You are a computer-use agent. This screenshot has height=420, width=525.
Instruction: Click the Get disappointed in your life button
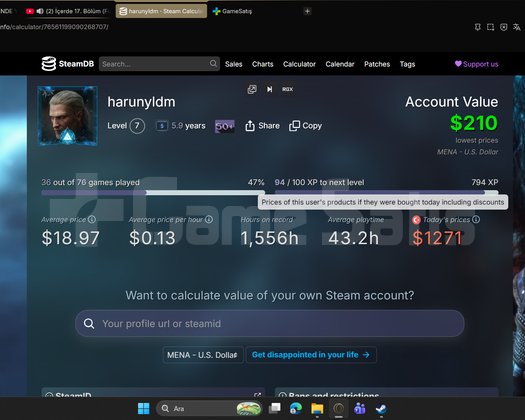click(311, 355)
